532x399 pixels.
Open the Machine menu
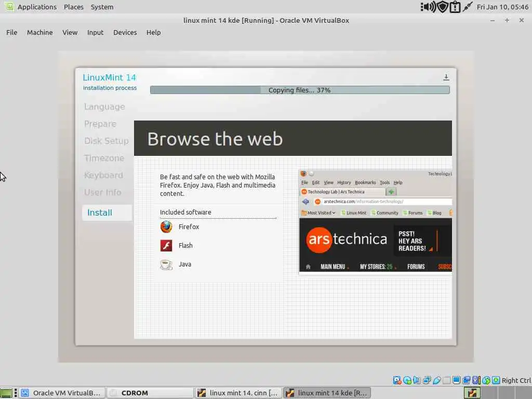click(39, 32)
